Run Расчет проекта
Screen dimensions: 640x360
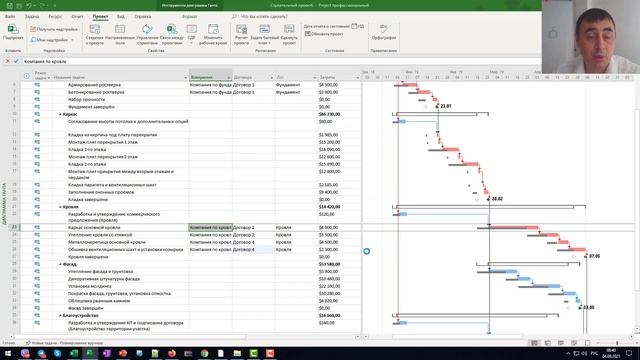[241, 34]
